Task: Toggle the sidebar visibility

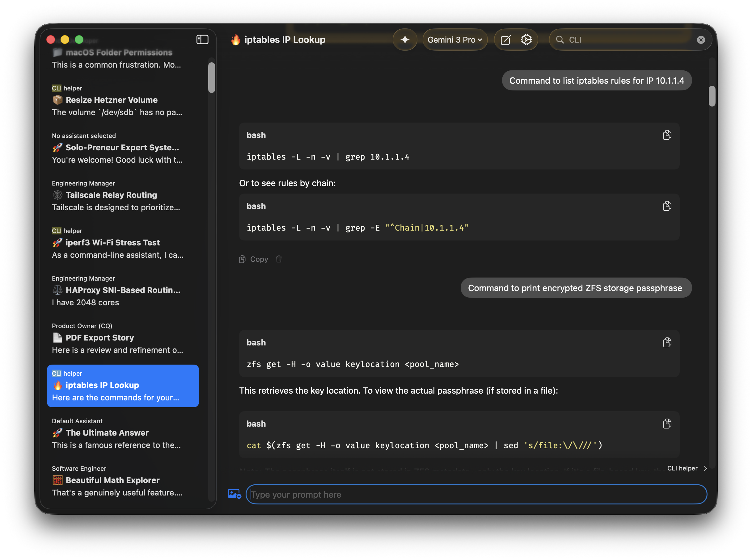Action: point(202,39)
